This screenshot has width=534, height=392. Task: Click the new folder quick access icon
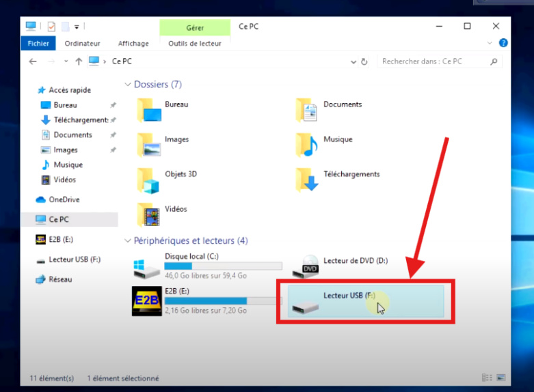pos(66,26)
